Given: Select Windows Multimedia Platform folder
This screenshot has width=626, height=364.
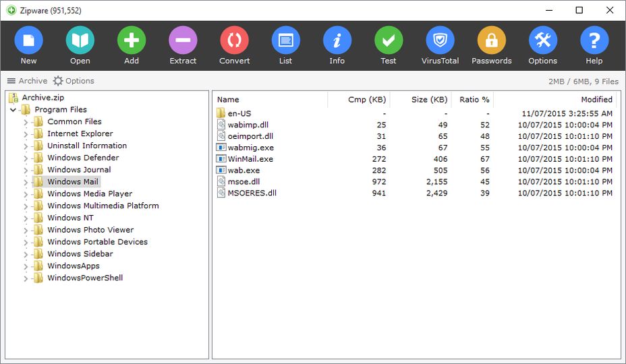Looking at the screenshot, I should click(103, 206).
